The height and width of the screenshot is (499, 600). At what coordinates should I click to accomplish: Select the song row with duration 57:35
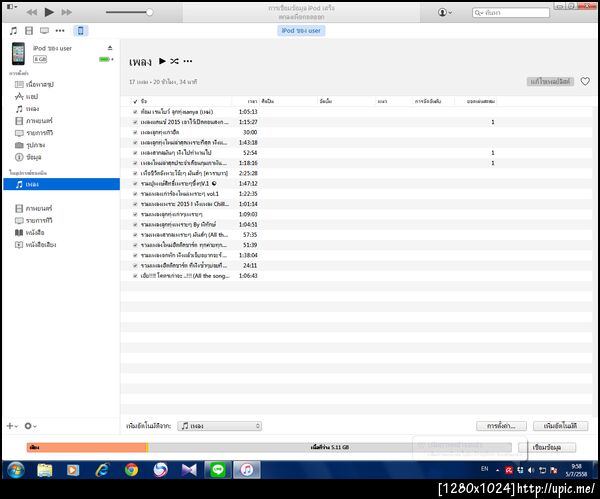click(357, 235)
